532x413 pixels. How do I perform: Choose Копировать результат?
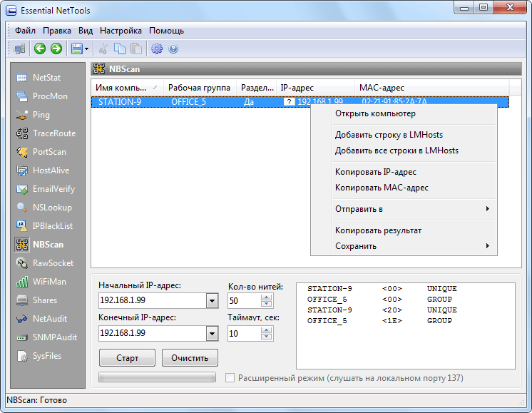click(x=404, y=230)
